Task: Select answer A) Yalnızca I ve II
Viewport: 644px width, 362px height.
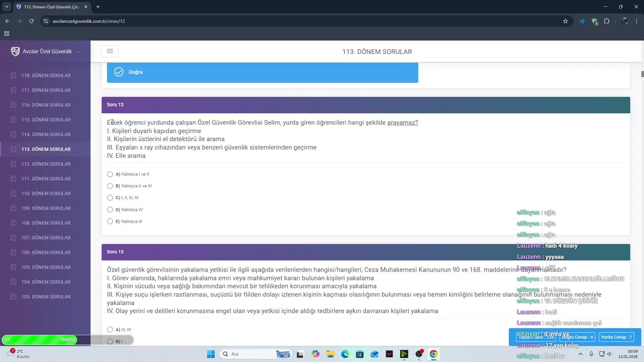Action: click(x=110, y=174)
